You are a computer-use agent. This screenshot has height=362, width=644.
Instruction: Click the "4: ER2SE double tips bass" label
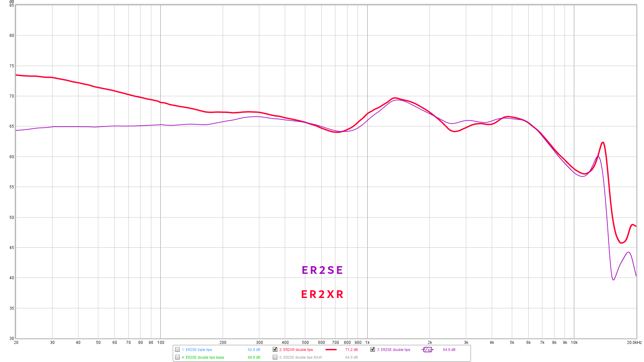click(203, 357)
